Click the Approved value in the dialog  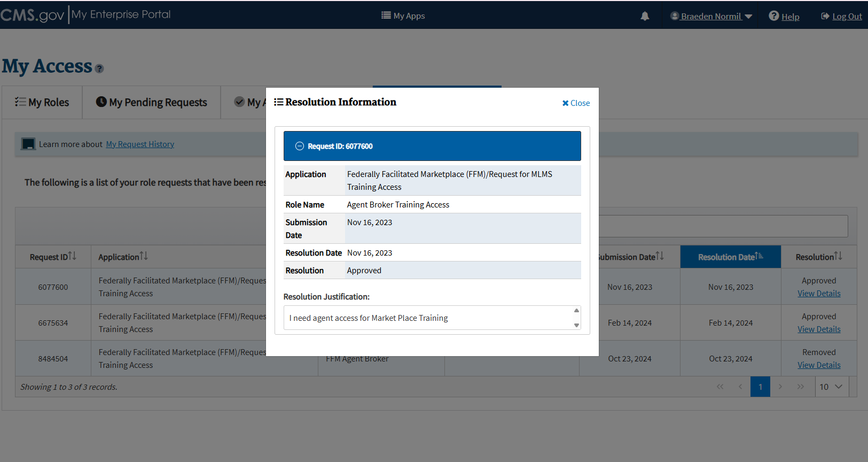tap(364, 271)
